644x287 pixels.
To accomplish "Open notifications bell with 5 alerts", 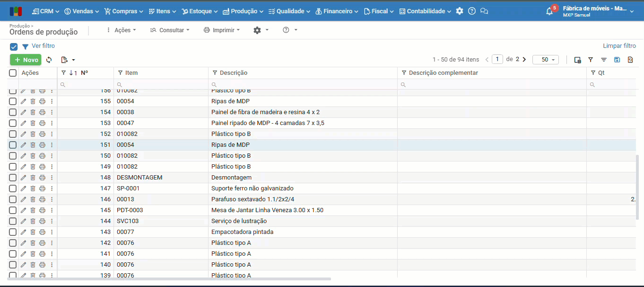I will [550, 11].
